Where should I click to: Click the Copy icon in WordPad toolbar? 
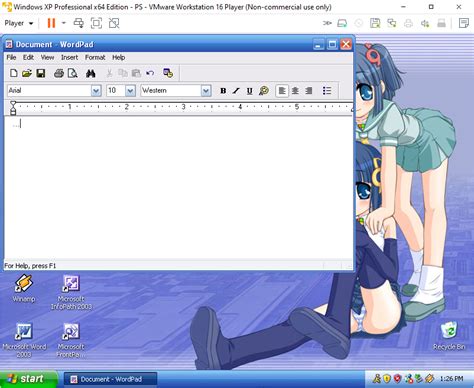123,73
